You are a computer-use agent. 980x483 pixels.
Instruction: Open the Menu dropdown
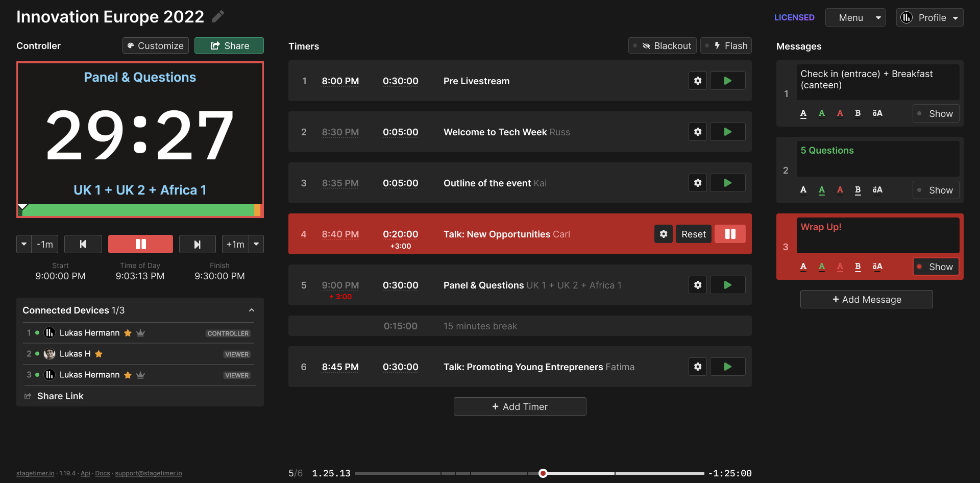click(x=855, y=17)
